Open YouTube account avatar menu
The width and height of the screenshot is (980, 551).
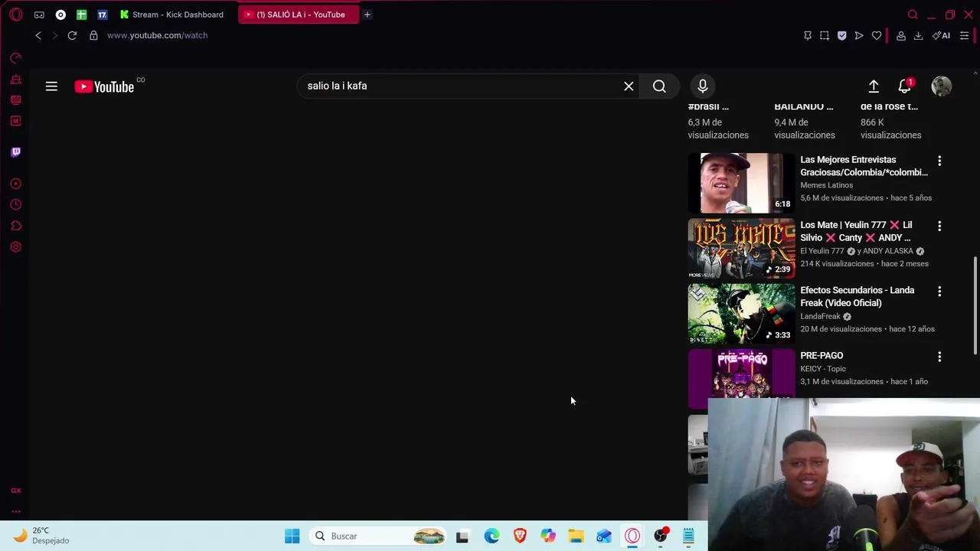pyautogui.click(x=941, y=86)
